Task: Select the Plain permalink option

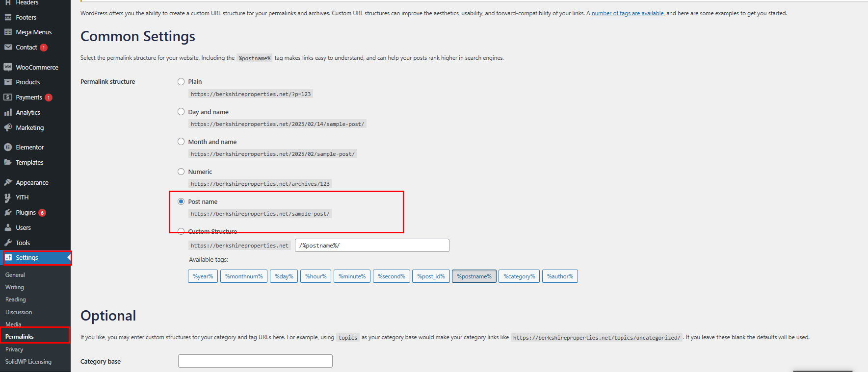Action: click(x=181, y=81)
